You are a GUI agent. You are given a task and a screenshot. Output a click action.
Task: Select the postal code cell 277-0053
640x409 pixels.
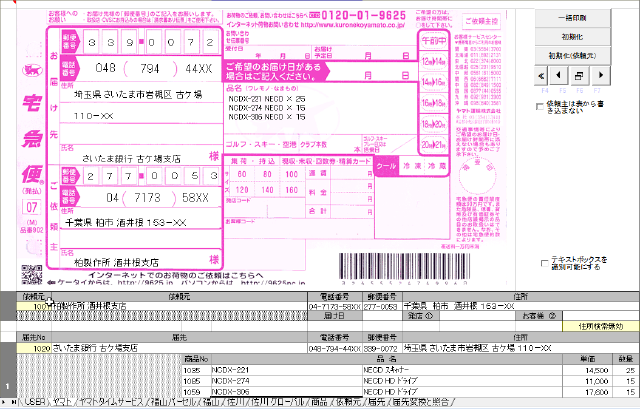(382, 306)
